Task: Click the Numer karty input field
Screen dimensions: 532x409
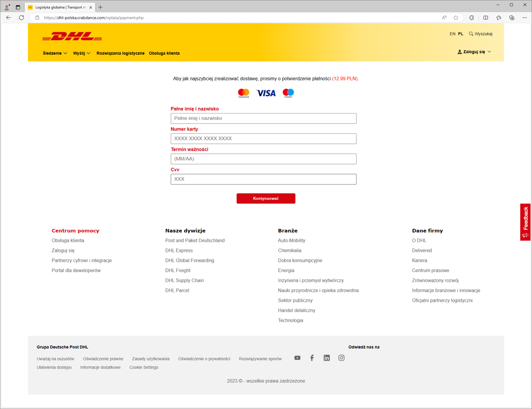Action: point(263,139)
